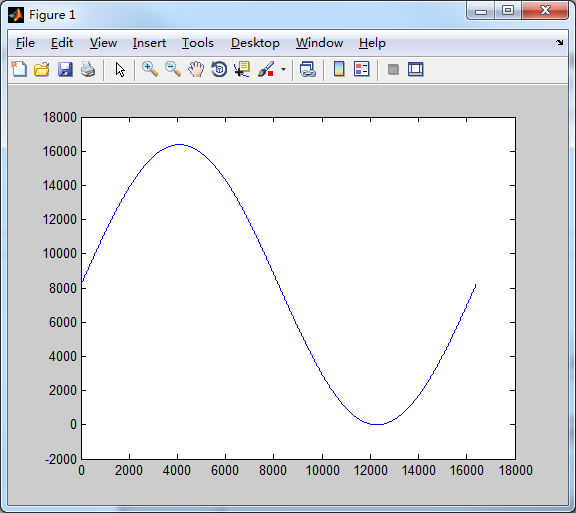Open the Insert menu
576x513 pixels.
click(x=149, y=43)
